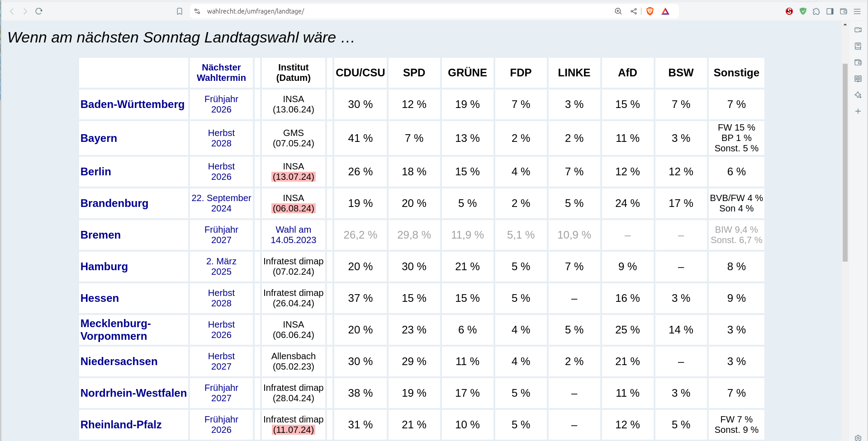Click highlighted date (06.08.24) for Brandenburg

294,209
